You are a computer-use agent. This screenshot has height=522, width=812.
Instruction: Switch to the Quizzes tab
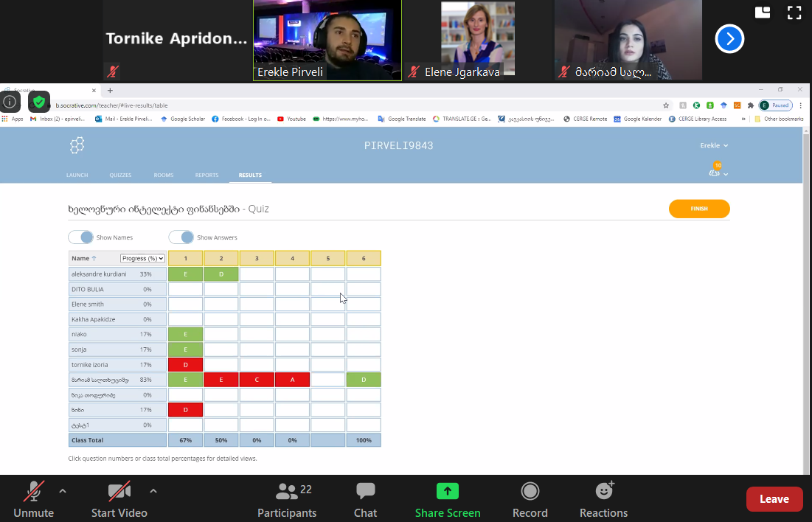(120, 175)
